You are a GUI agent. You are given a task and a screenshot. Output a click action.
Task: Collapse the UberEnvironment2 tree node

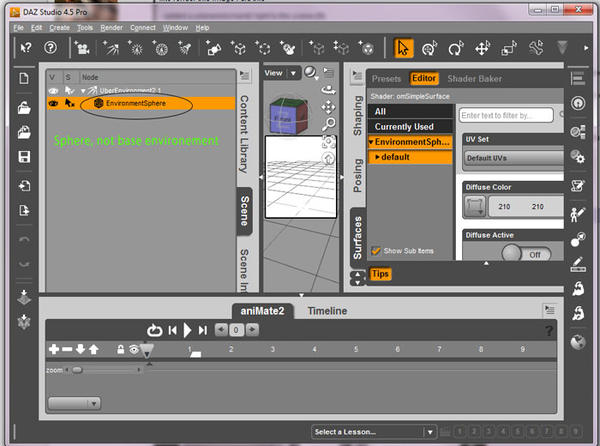point(83,91)
